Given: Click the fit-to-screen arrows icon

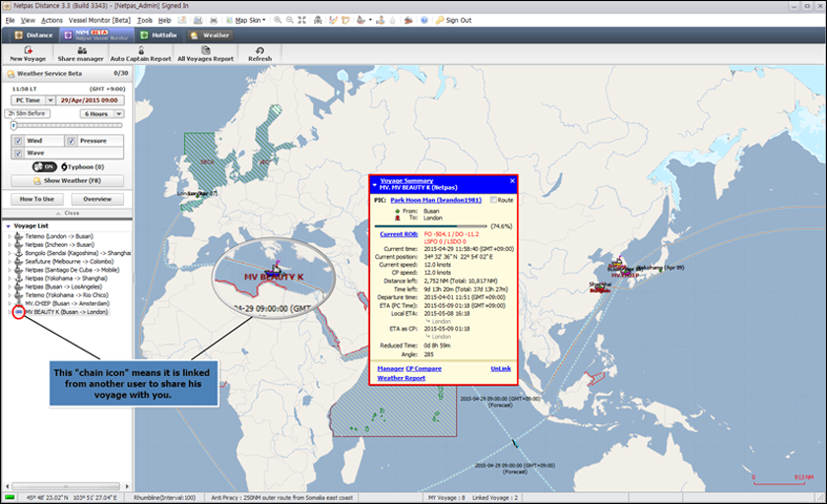Looking at the screenshot, I should (x=301, y=20).
